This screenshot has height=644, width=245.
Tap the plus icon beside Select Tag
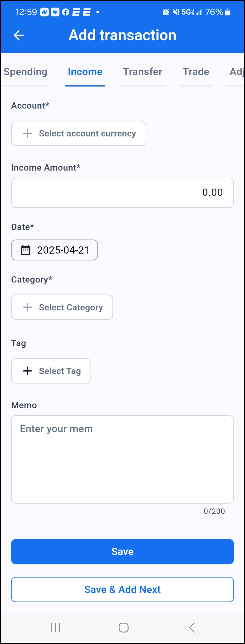(x=27, y=371)
